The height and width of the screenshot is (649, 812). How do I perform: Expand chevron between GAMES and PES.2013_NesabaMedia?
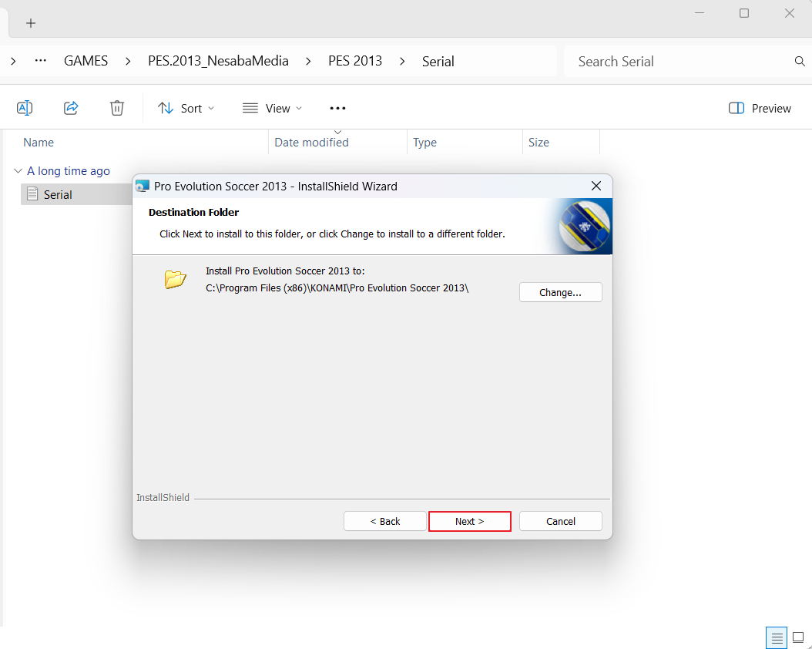coord(128,62)
